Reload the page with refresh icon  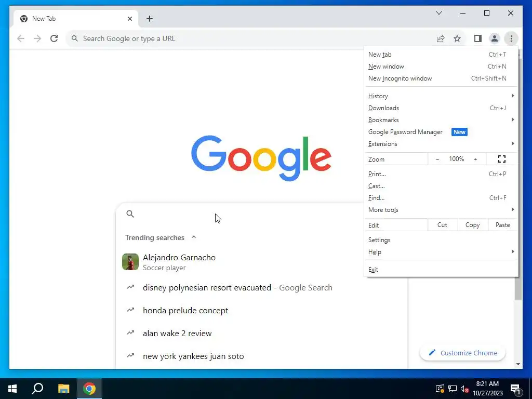(54, 38)
